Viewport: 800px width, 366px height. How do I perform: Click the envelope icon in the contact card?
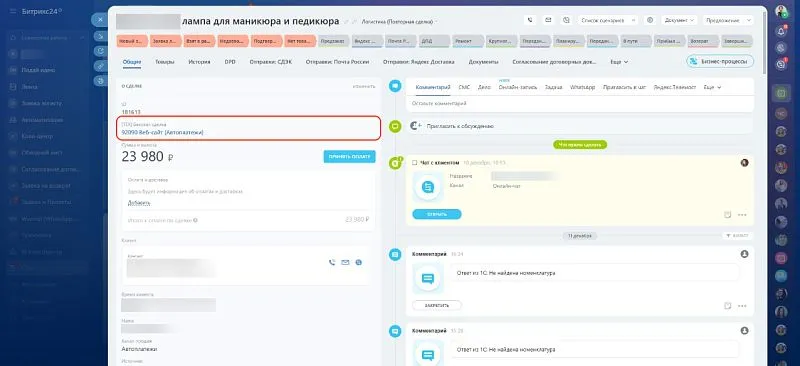click(345, 262)
